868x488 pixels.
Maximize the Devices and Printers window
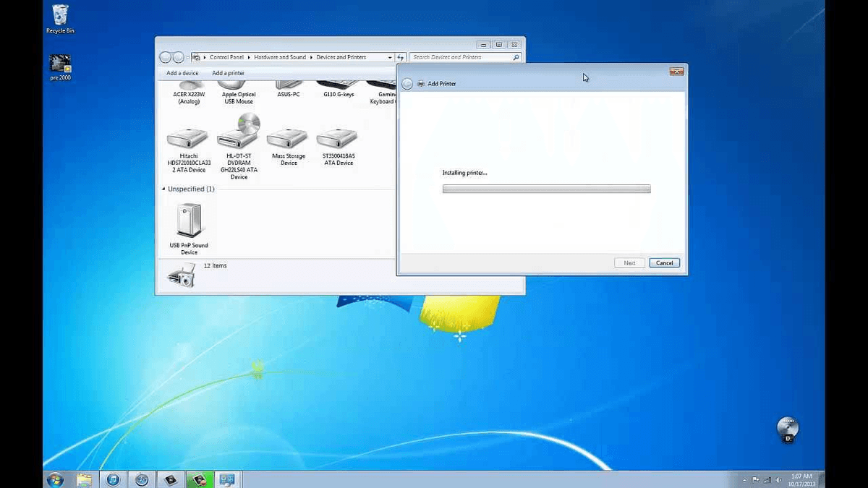(498, 44)
